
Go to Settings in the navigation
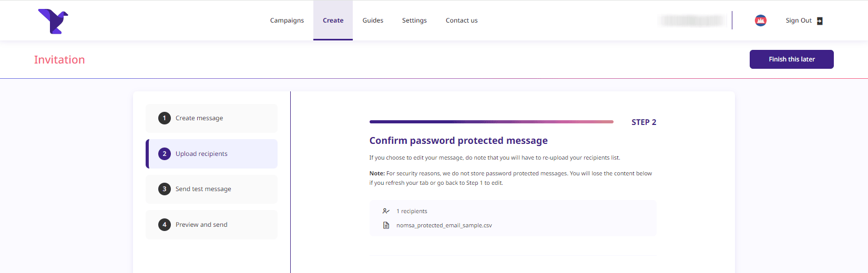click(x=414, y=20)
